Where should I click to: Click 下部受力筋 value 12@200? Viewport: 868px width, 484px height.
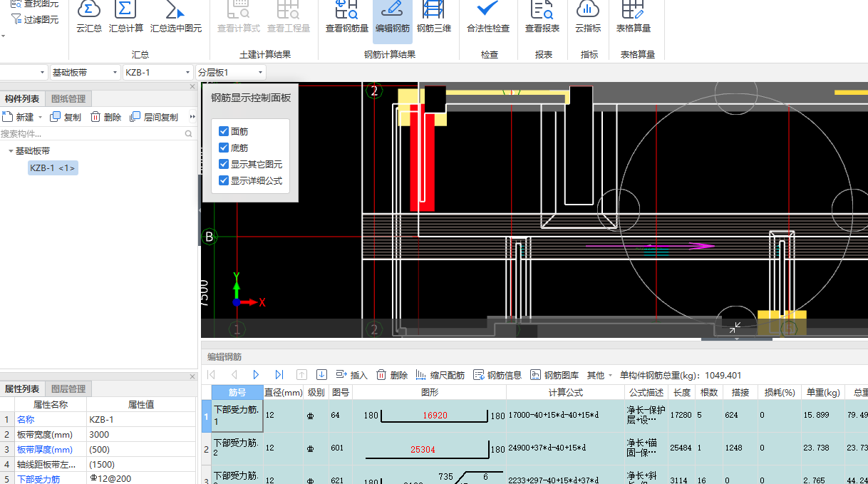141,478
